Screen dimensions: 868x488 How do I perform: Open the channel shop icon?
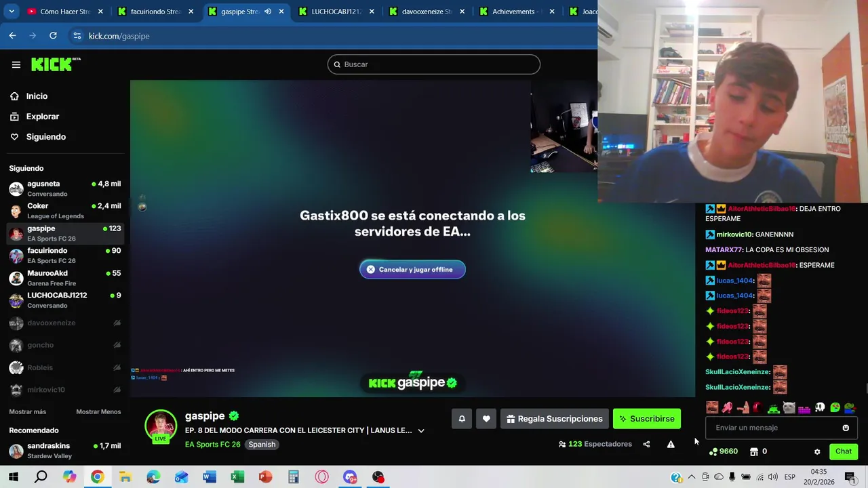tap(753, 451)
